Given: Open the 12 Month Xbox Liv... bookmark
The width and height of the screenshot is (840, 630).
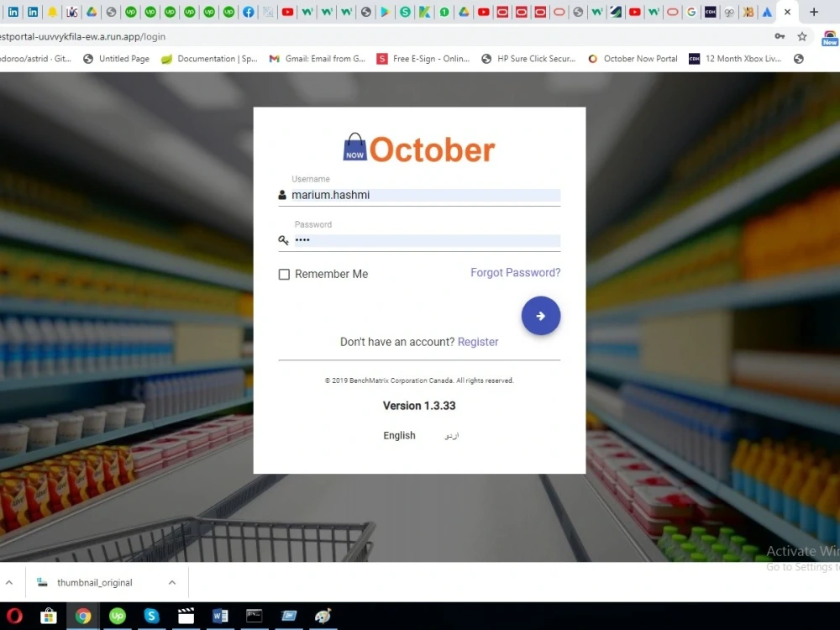Looking at the screenshot, I should click(x=735, y=59).
